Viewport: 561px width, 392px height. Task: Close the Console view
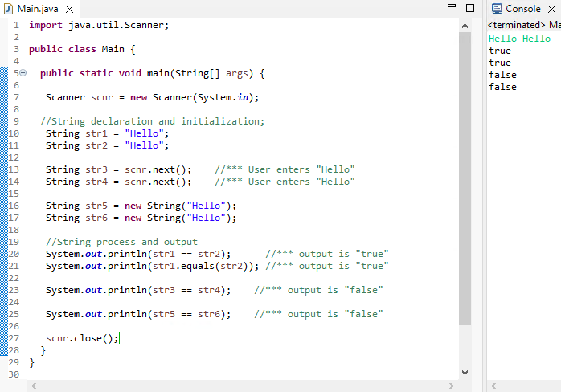tap(551, 9)
